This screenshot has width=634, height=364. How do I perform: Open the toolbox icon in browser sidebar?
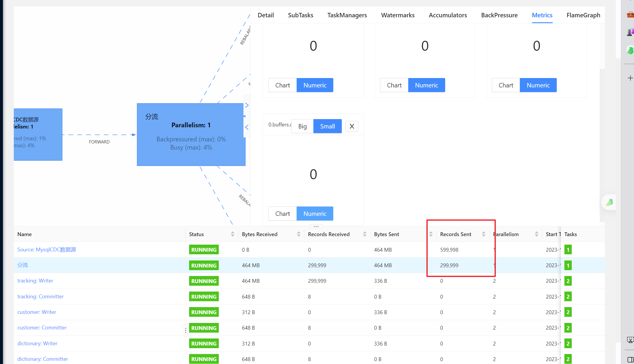coord(630,14)
